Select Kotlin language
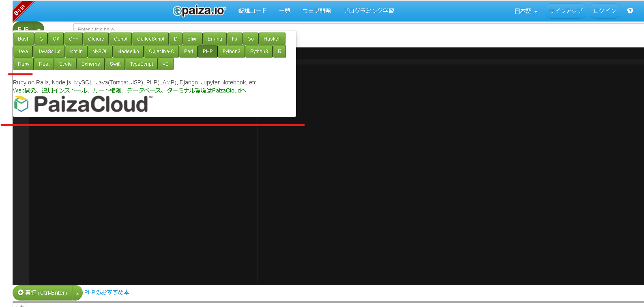 [x=76, y=52]
